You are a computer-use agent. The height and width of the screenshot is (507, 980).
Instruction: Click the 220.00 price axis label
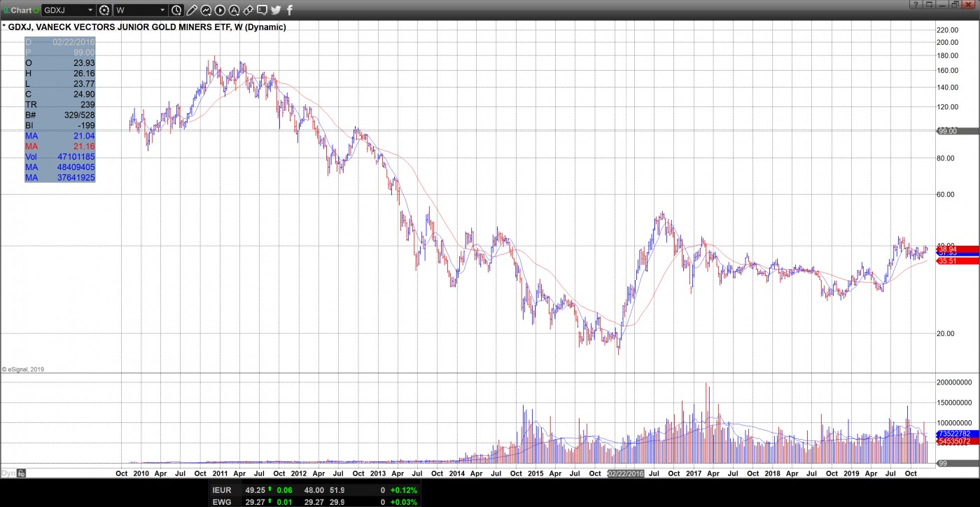point(947,30)
